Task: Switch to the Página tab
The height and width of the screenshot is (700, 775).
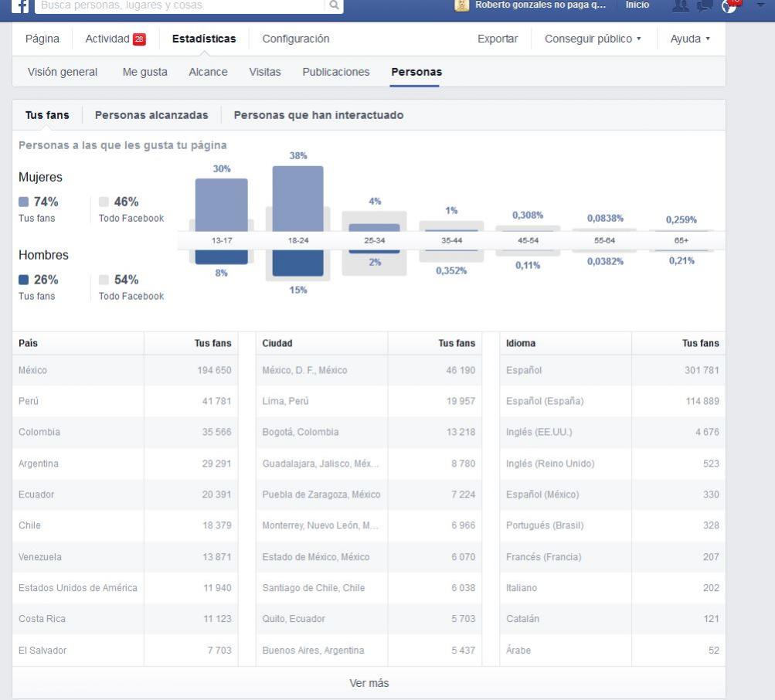Action: tap(42, 39)
